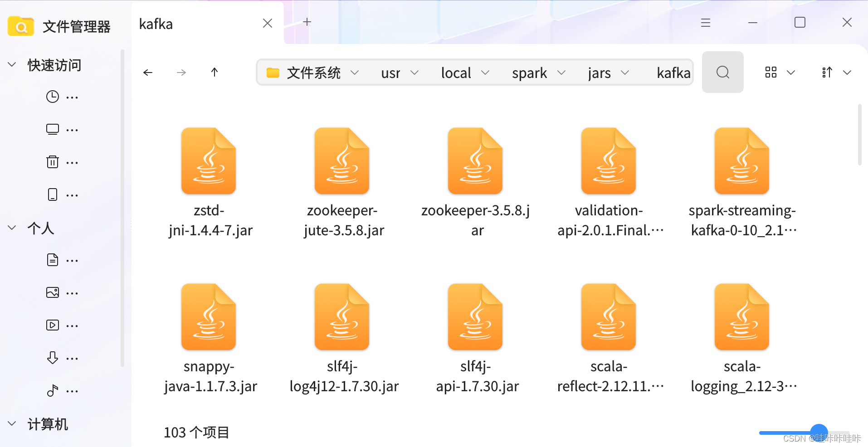The image size is (868, 447).
Task: Expand dropdown after local breadcrumb
Action: [x=485, y=73]
